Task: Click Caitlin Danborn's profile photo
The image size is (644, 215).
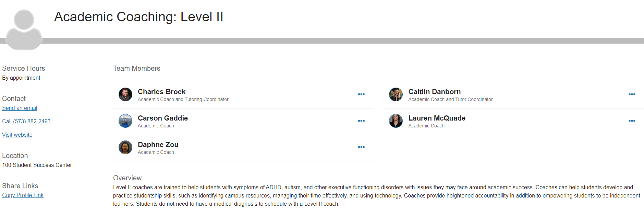Action: tap(396, 94)
